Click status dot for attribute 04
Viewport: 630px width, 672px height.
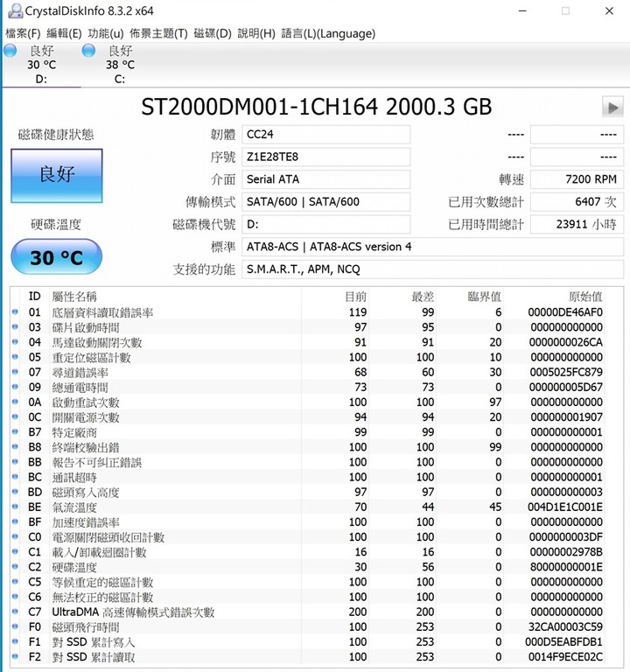[x=15, y=342]
